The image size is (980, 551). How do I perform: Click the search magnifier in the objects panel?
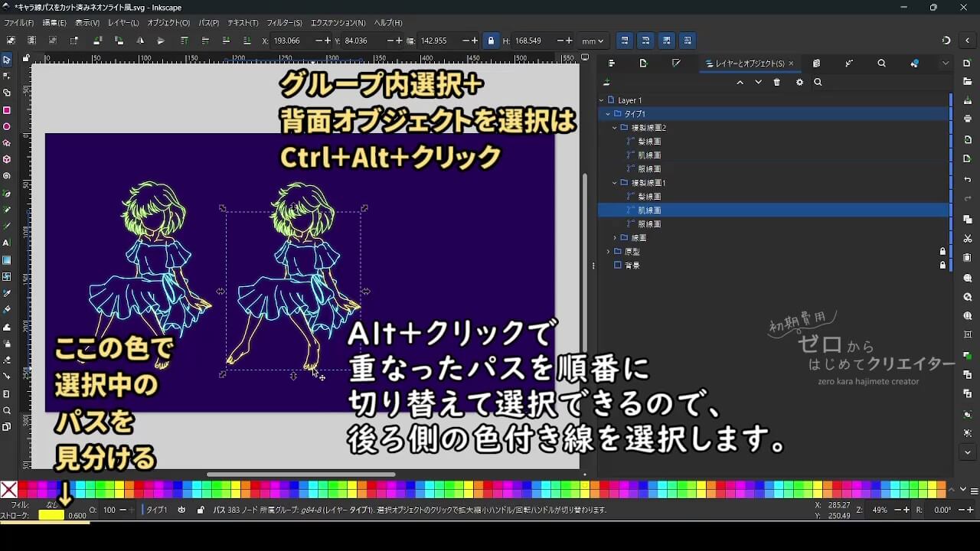tap(818, 81)
